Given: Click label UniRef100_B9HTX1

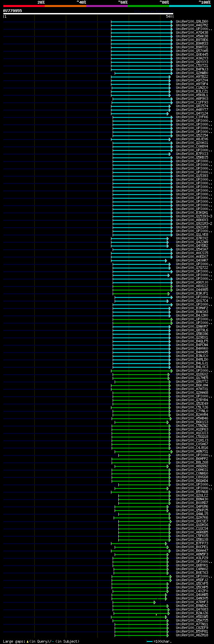Looking at the screenshot, I should 192,47.
